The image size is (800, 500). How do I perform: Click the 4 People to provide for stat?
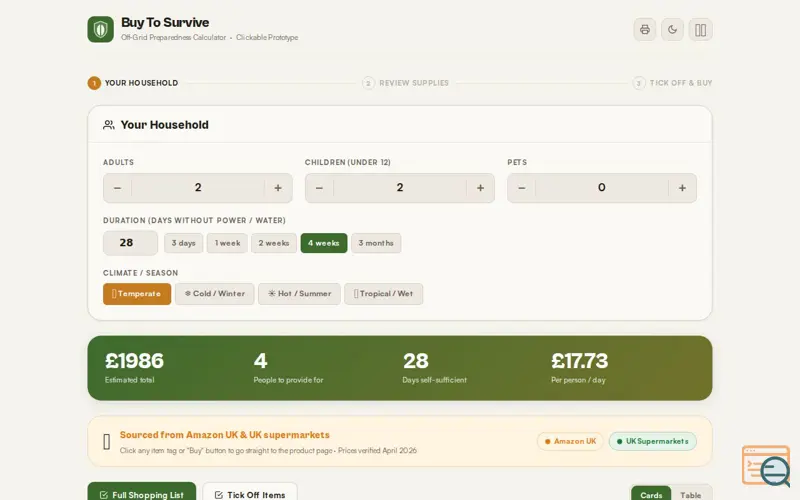click(288, 367)
